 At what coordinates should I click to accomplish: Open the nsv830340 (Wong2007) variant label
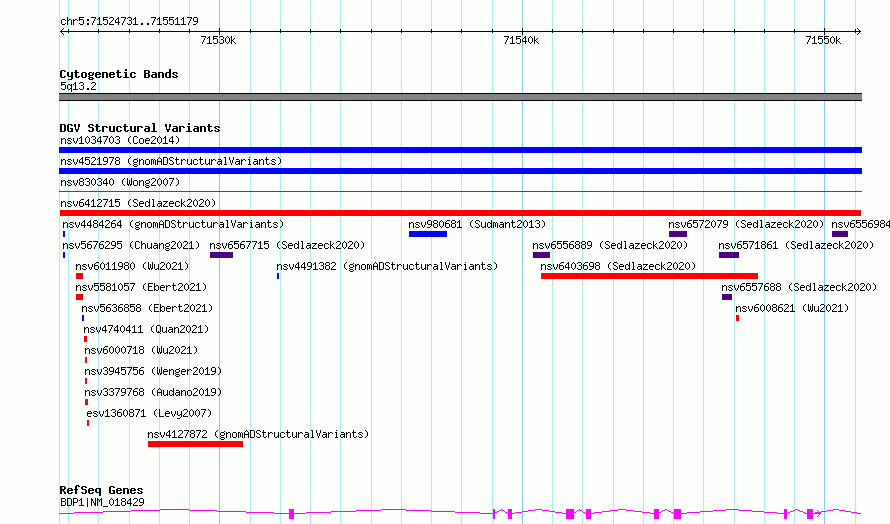tap(120, 182)
